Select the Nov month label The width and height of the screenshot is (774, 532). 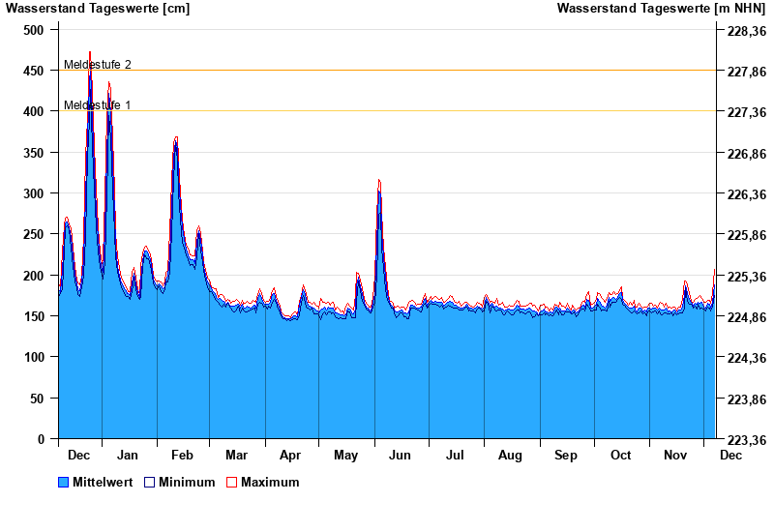(x=675, y=456)
